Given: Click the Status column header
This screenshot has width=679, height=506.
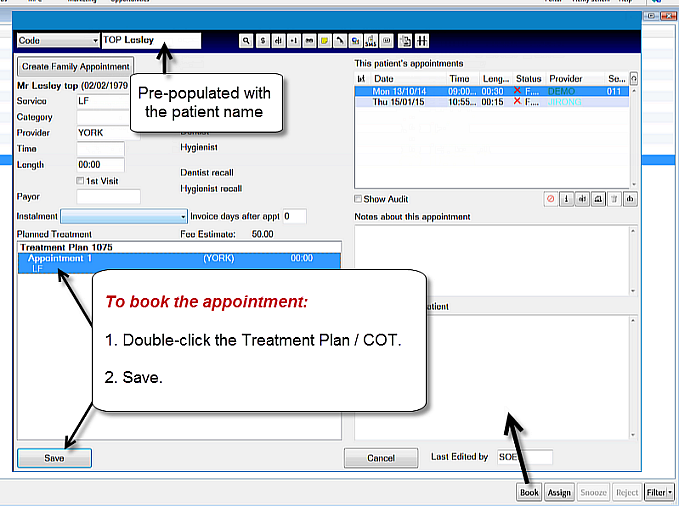Looking at the screenshot, I should pos(528,79).
